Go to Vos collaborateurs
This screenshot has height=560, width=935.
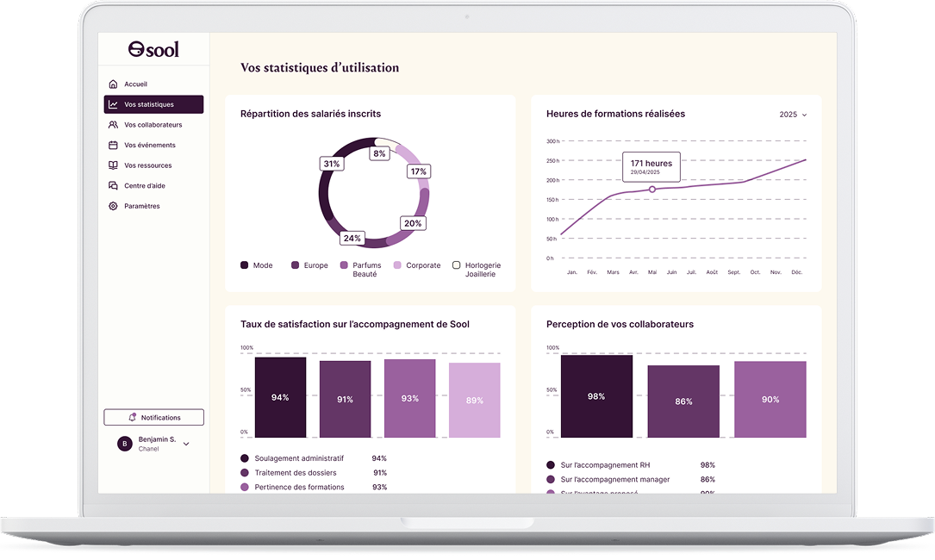click(x=154, y=125)
